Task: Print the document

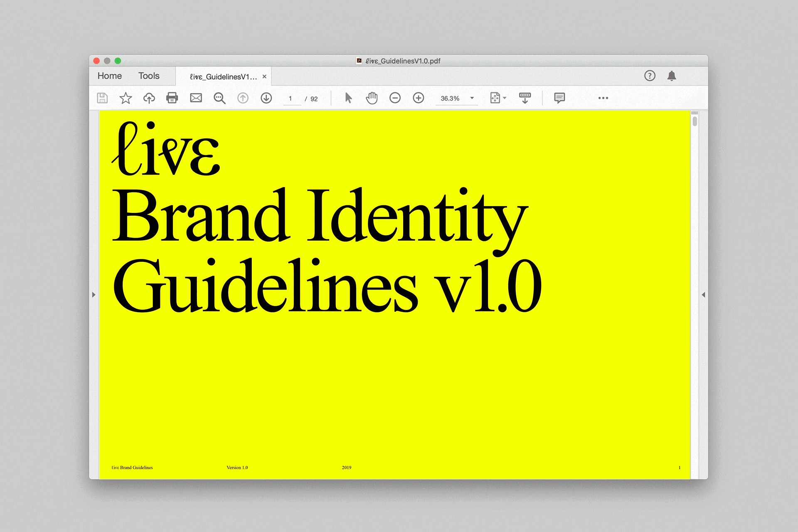Action: 172,98
